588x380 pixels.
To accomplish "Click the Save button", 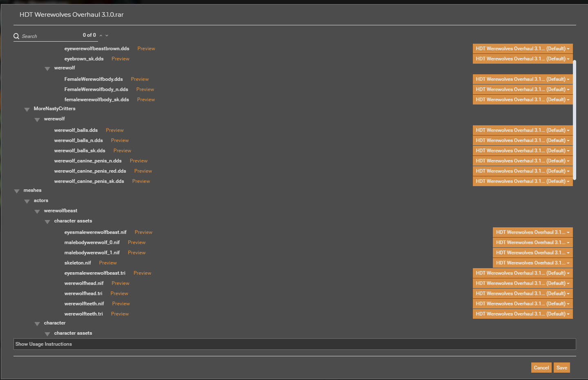I will 561,368.
